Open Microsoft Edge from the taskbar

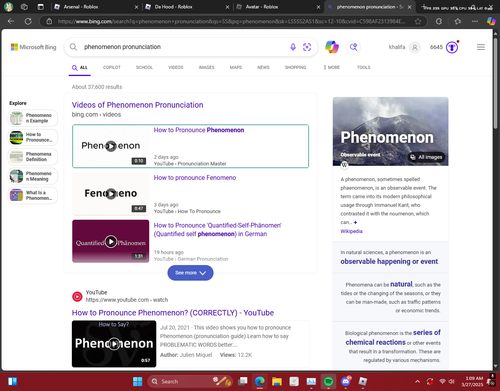tap(260, 381)
